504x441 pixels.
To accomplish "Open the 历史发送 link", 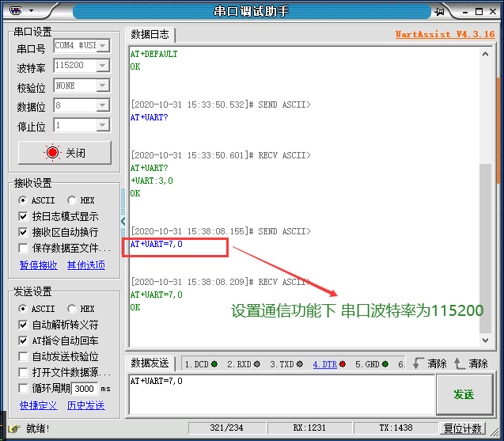I will pyautogui.click(x=86, y=405).
